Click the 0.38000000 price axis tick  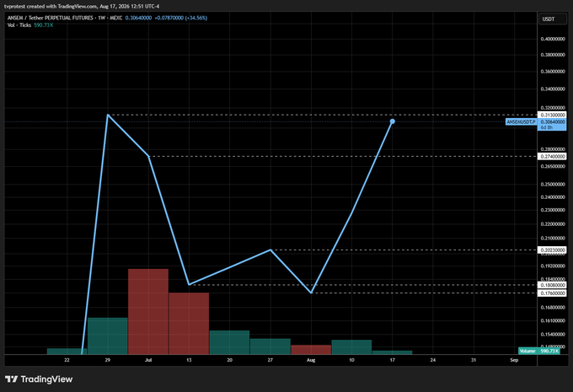pos(553,55)
